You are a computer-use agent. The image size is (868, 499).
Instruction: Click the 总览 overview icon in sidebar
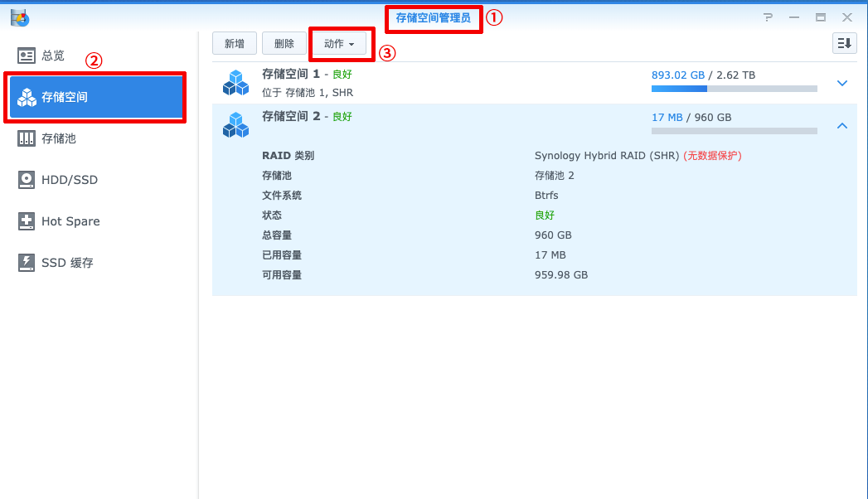coord(27,56)
